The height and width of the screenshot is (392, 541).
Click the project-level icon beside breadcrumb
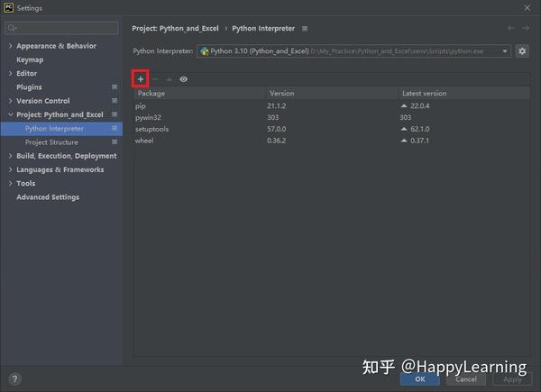305,29
